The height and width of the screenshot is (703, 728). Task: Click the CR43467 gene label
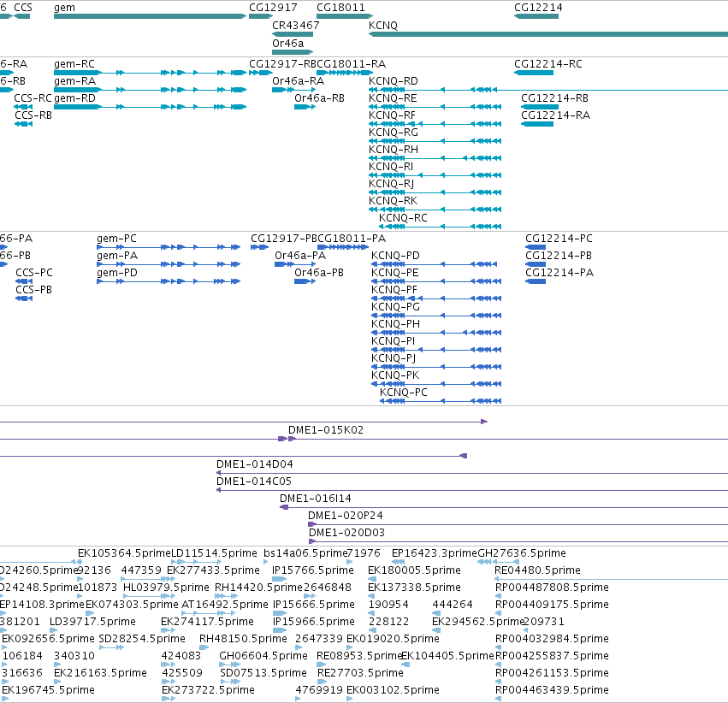click(296, 25)
